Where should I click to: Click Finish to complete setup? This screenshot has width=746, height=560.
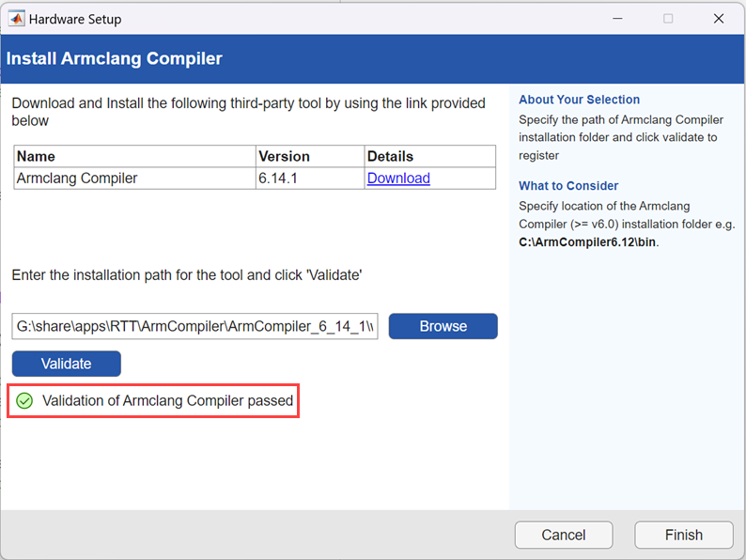pyautogui.click(x=683, y=535)
